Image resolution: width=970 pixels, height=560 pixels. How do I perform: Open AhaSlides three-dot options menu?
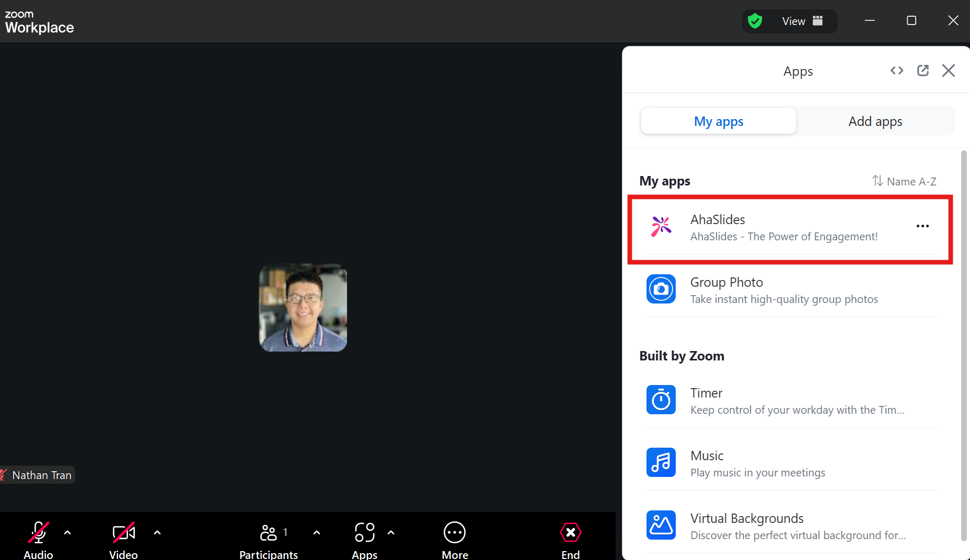click(922, 226)
